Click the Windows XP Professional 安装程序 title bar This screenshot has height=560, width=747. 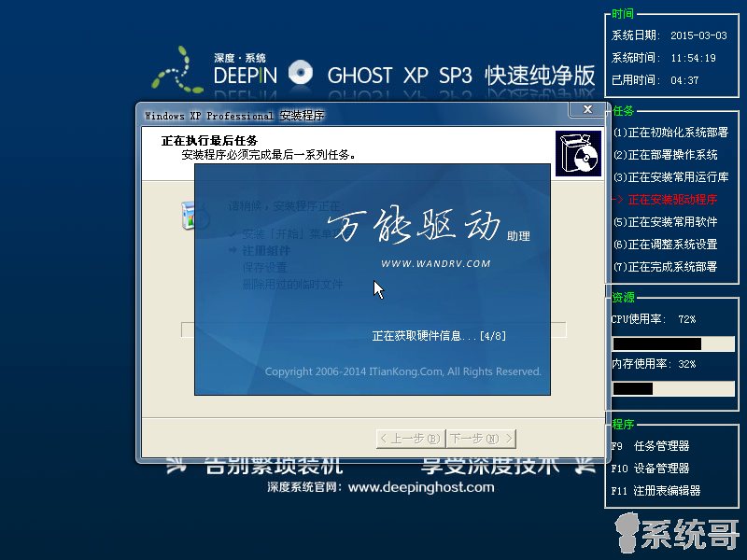pos(353,115)
